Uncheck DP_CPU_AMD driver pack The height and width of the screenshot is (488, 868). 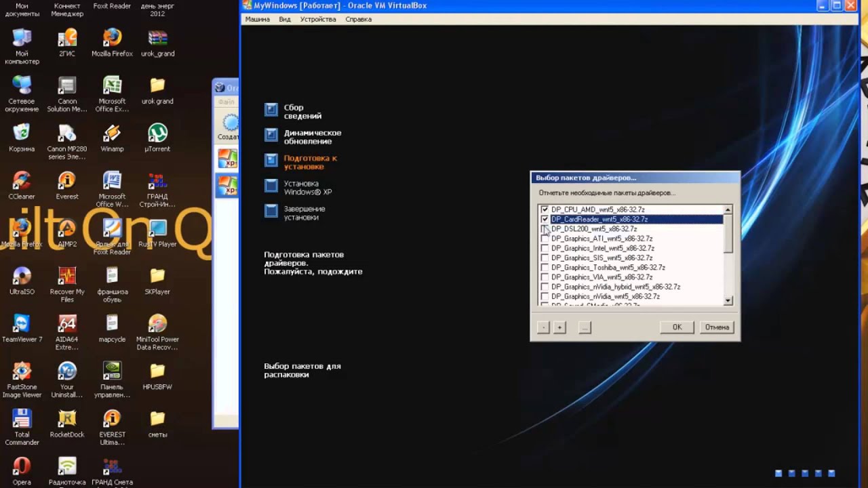(545, 209)
